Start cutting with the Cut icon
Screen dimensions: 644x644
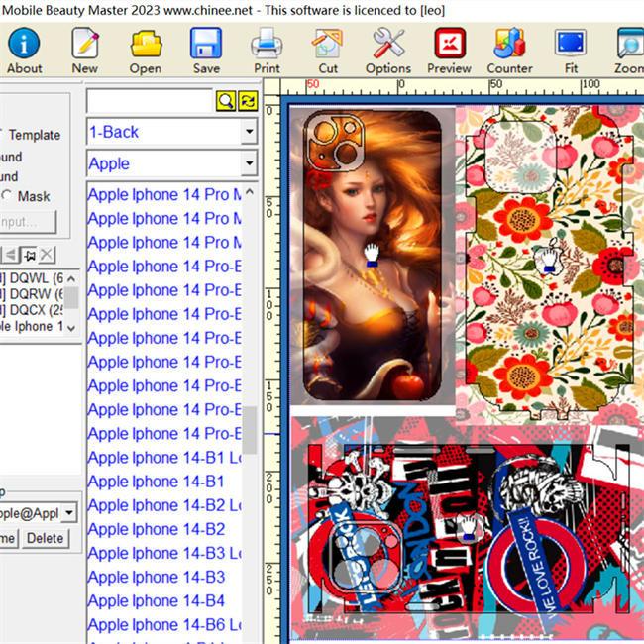click(327, 51)
